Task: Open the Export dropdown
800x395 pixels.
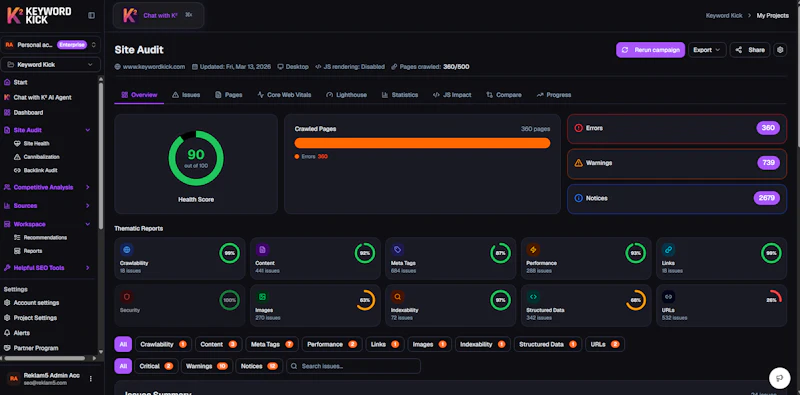Action: 707,50
